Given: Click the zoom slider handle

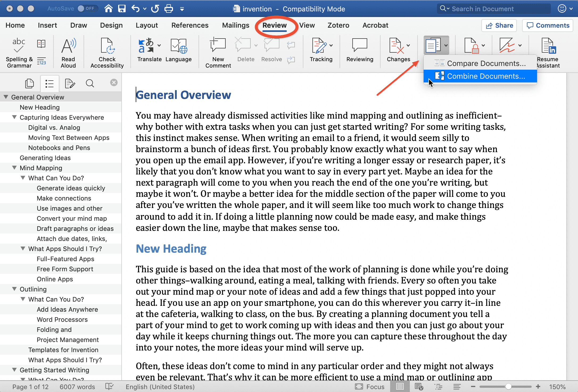Looking at the screenshot, I should (508, 386).
